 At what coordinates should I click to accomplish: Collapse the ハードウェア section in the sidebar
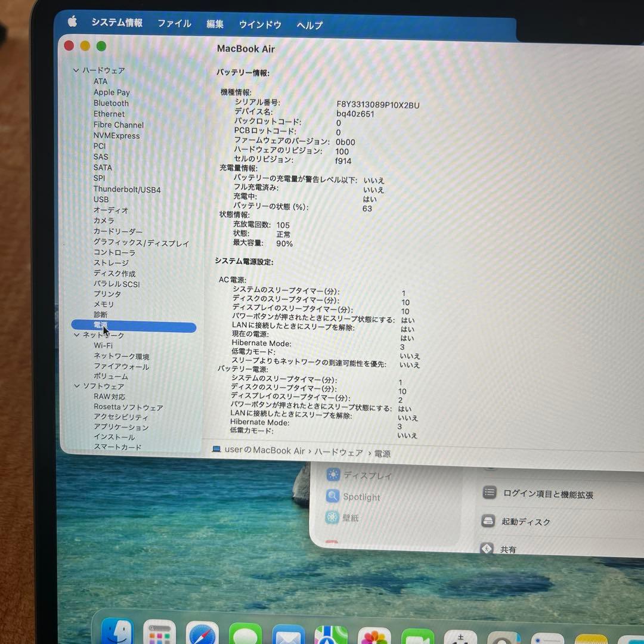pyautogui.click(x=76, y=70)
